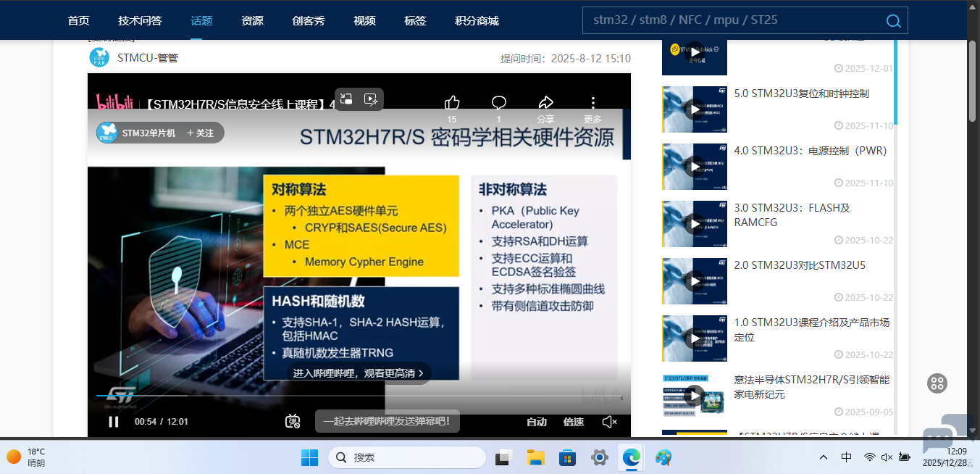The width and height of the screenshot is (980, 474).
Task: Open Microsoft Store from taskbar
Action: tap(567, 457)
